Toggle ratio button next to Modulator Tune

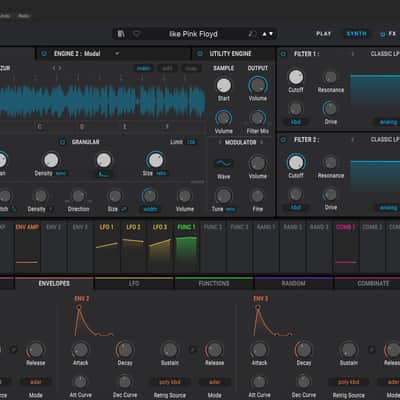pos(230,209)
